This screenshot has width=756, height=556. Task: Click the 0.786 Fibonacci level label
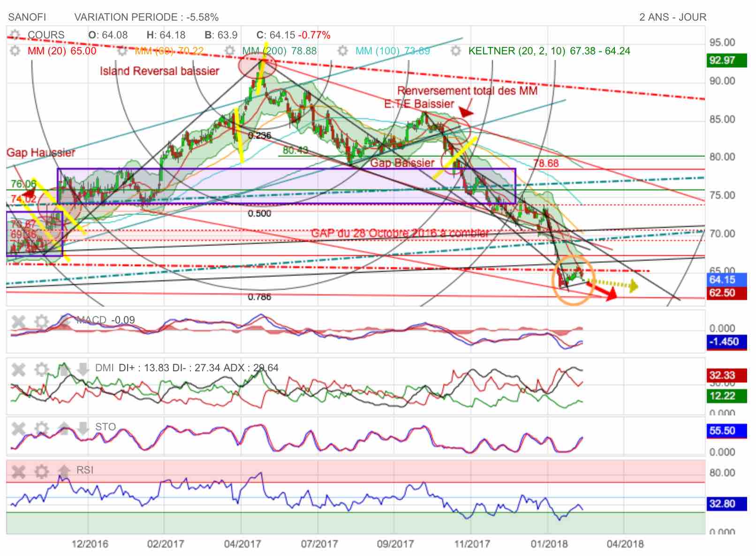[x=260, y=297]
